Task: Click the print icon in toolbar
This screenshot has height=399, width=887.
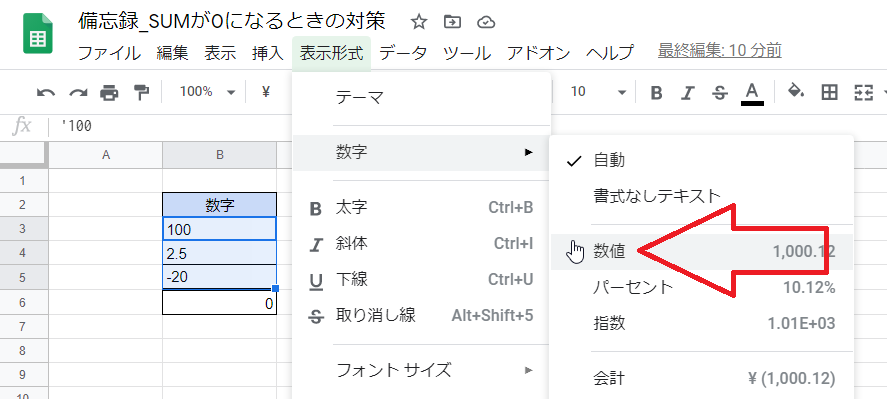Action: tap(109, 92)
